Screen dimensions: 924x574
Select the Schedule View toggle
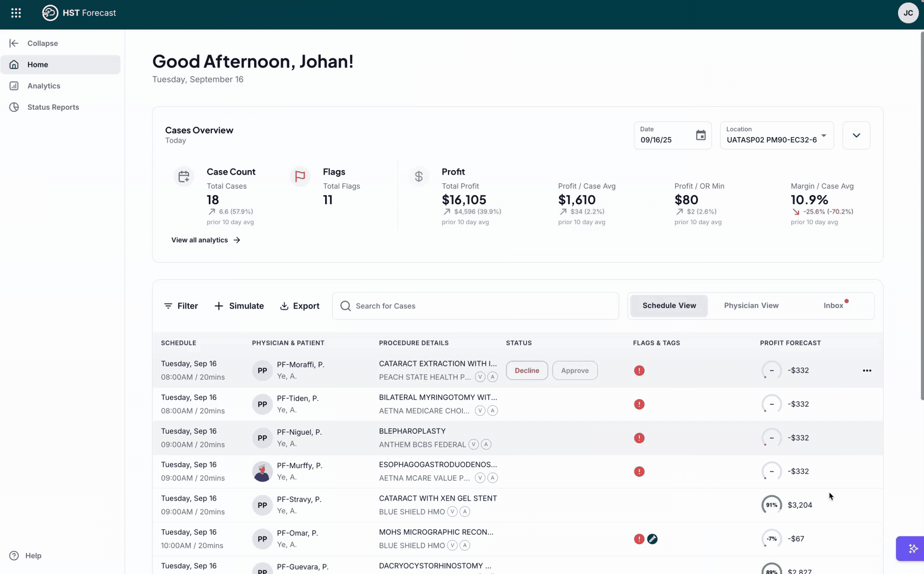669,305
